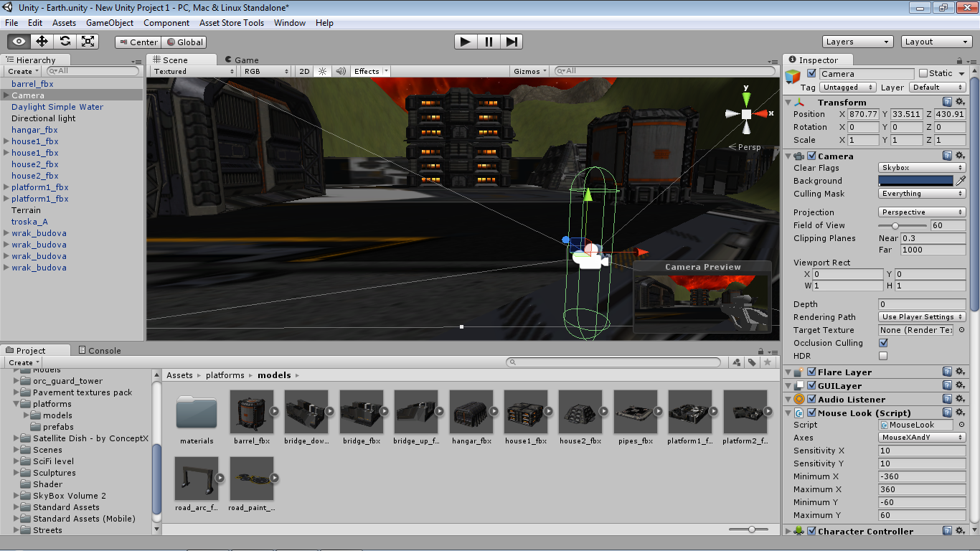Open the Textured draw mode dropdown
Image resolution: width=980 pixels, height=551 pixels.
pos(194,71)
